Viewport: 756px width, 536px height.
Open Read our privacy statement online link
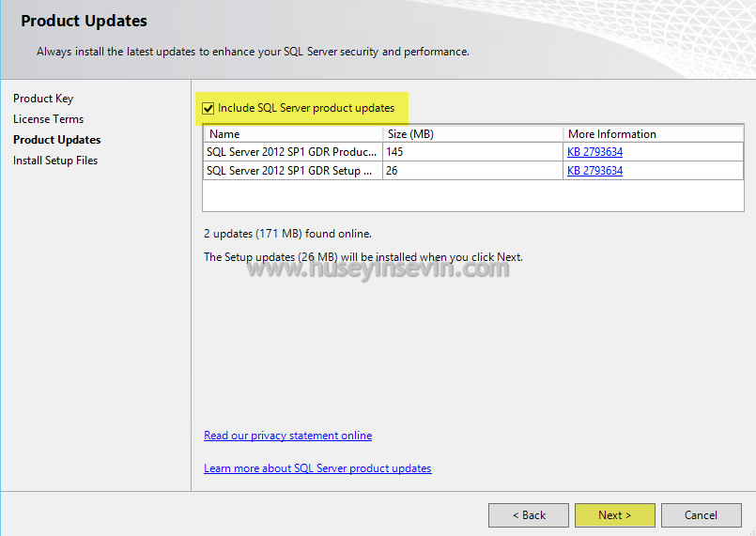point(287,436)
